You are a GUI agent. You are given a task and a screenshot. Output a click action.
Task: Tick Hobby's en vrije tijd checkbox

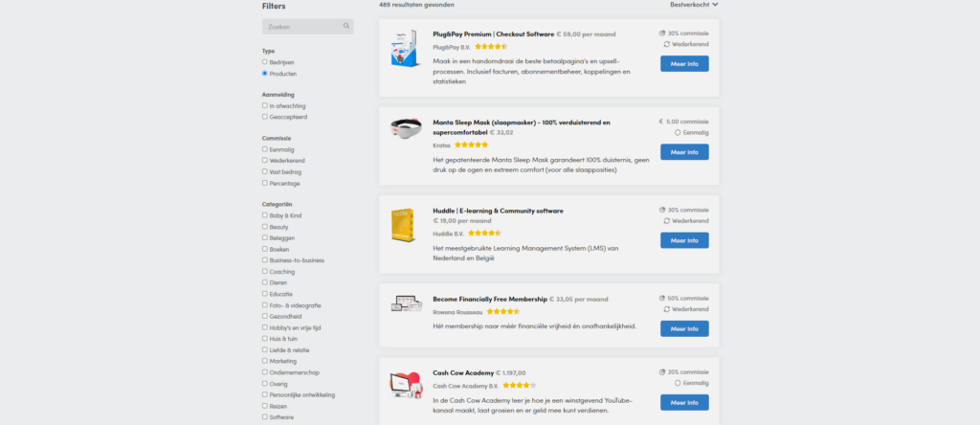tap(265, 327)
